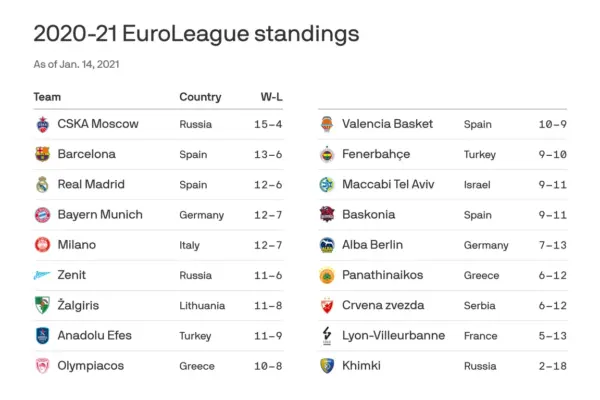Click the 2020-21 EuroLeague standings title
This screenshot has width=600, height=400.
click(196, 34)
